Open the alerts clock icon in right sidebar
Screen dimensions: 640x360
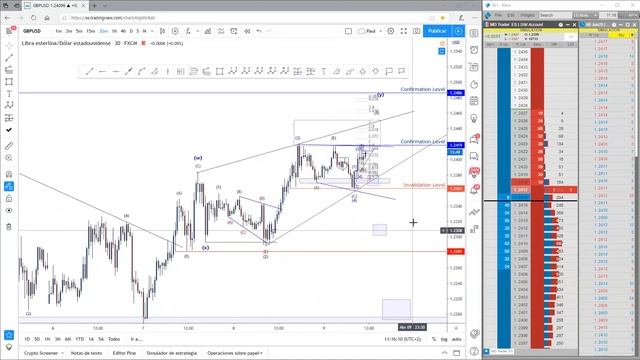[x=474, y=50]
